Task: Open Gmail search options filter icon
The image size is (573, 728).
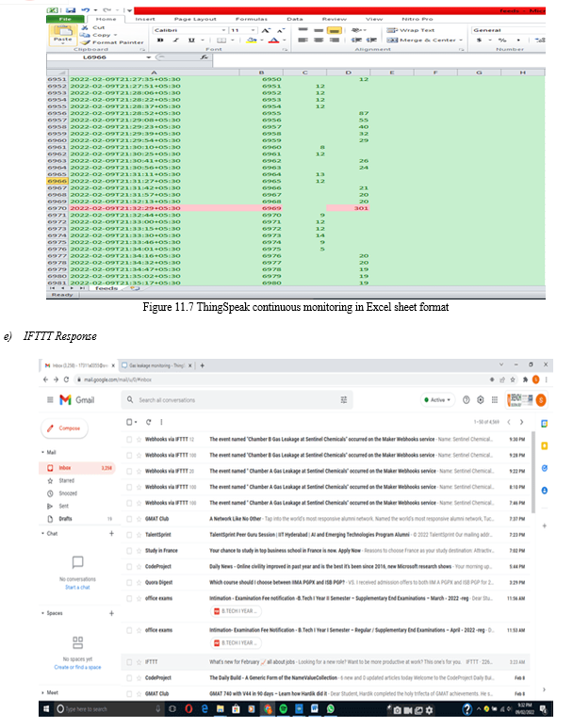Action: pos(343,399)
